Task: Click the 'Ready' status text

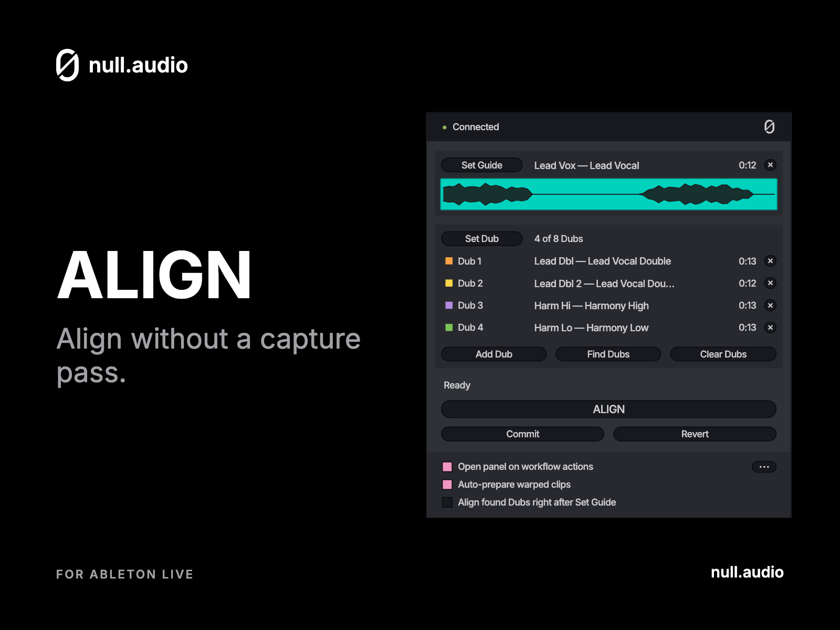Action: coord(457,385)
